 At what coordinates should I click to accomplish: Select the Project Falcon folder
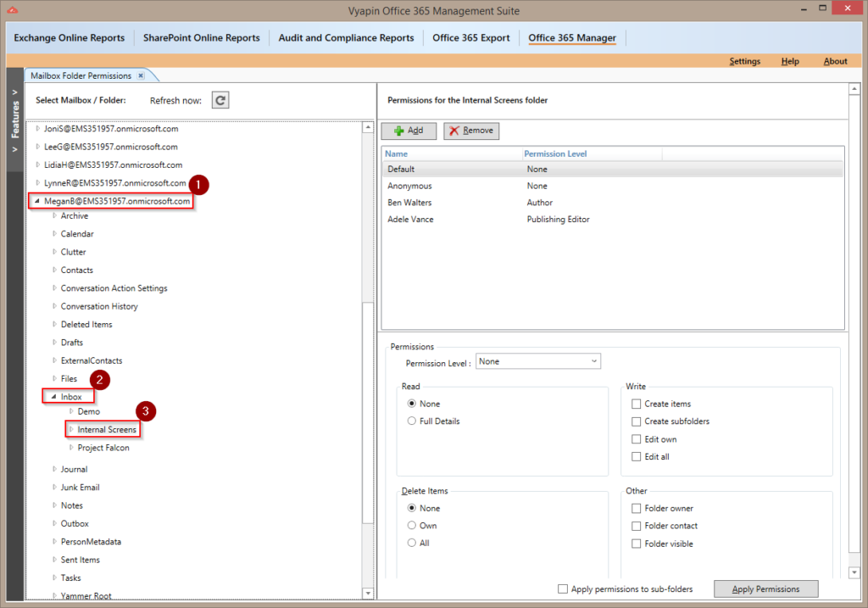[x=103, y=448]
